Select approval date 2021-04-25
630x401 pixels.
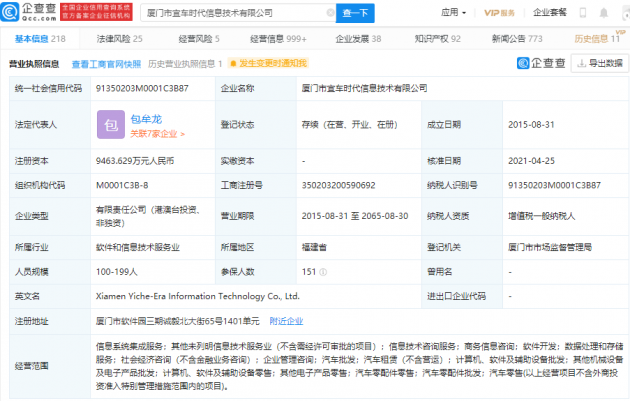coord(531,161)
